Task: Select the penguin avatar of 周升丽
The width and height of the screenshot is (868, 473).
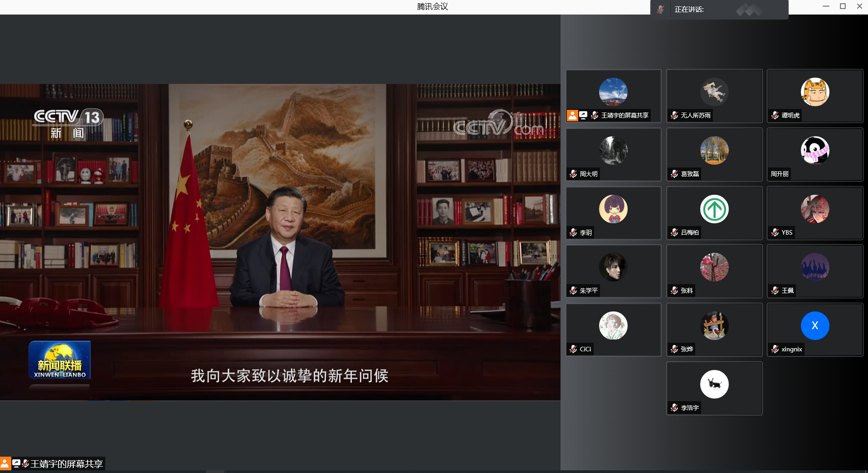Action: (x=814, y=150)
